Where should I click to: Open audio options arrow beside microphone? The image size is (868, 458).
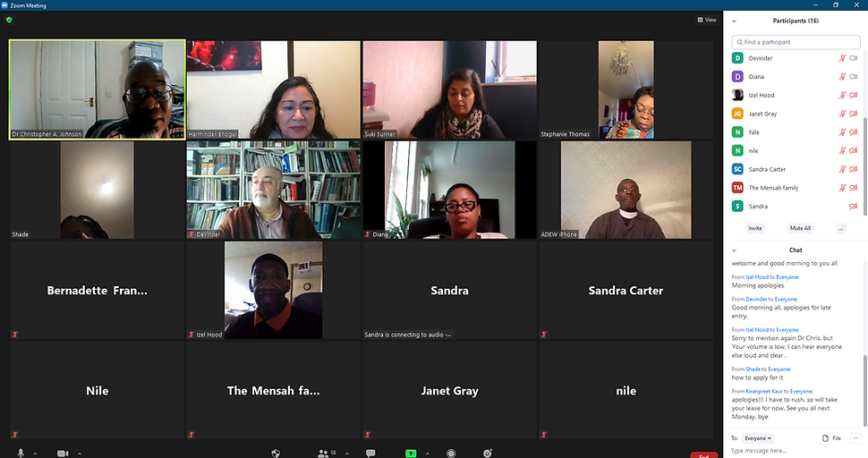(x=36, y=454)
